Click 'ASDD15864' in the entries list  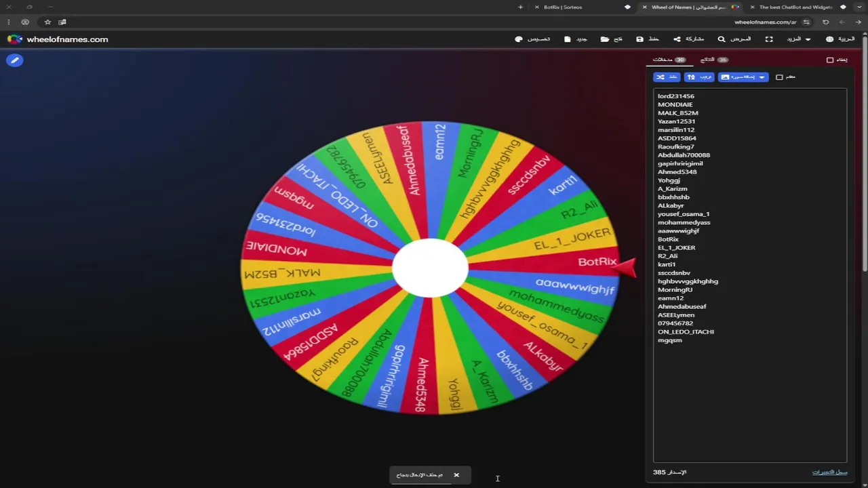(677, 138)
